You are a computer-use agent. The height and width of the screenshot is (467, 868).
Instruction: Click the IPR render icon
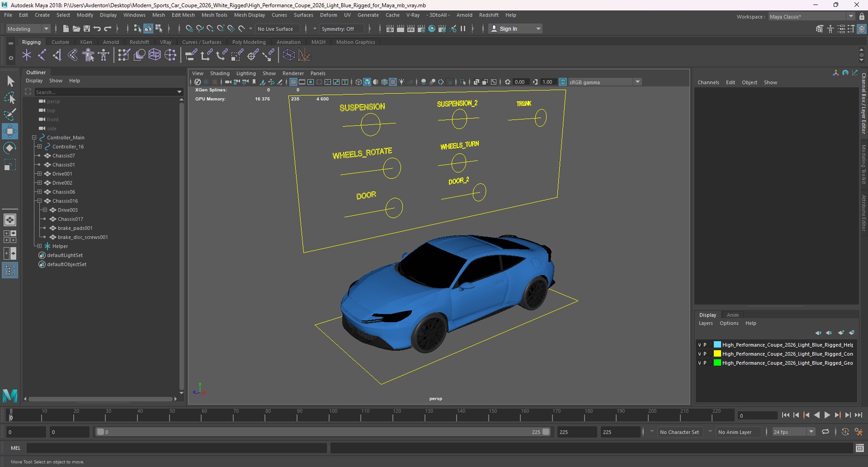pos(411,29)
